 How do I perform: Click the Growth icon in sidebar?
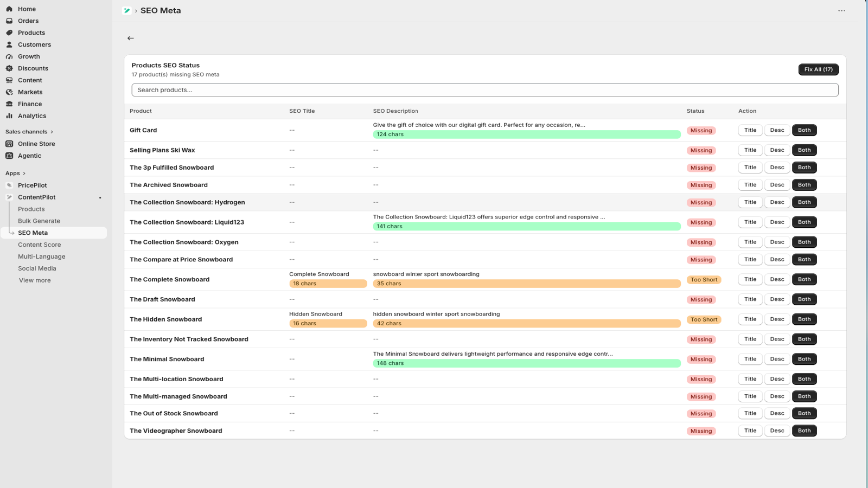click(x=9, y=56)
